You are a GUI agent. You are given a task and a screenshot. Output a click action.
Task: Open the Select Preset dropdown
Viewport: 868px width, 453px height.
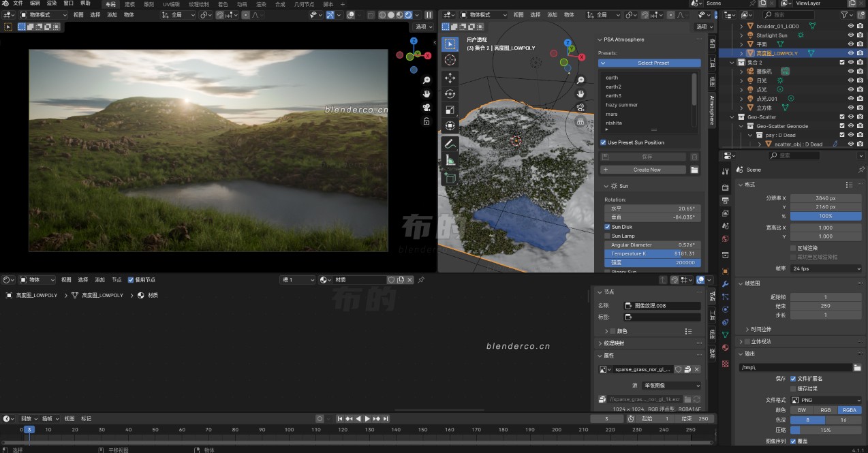(649, 63)
